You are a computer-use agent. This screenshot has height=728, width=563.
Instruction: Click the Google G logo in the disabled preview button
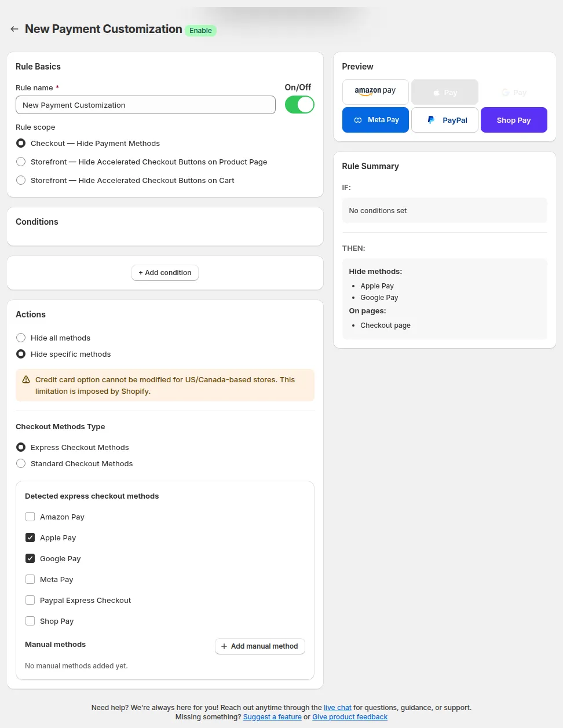506,93
